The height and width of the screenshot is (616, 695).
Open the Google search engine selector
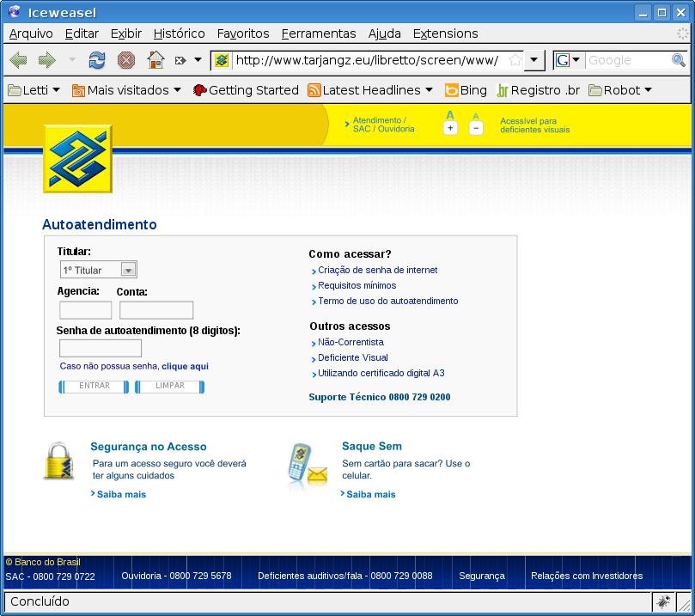coord(568,60)
